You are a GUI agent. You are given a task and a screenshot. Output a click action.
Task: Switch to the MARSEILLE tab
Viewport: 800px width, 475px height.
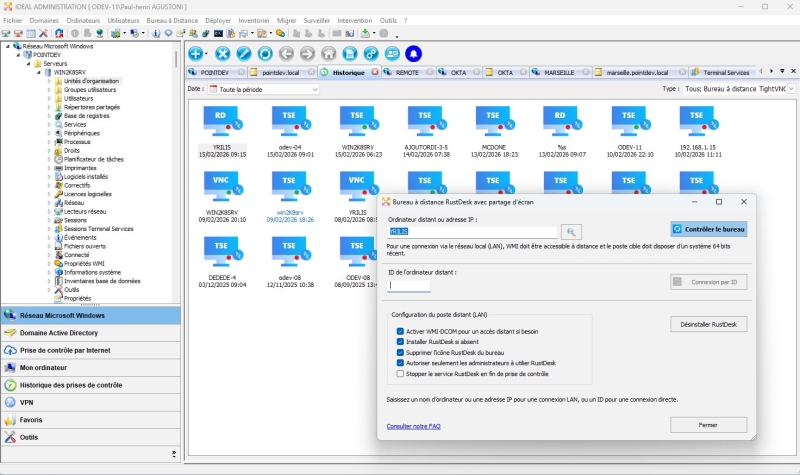pos(560,73)
